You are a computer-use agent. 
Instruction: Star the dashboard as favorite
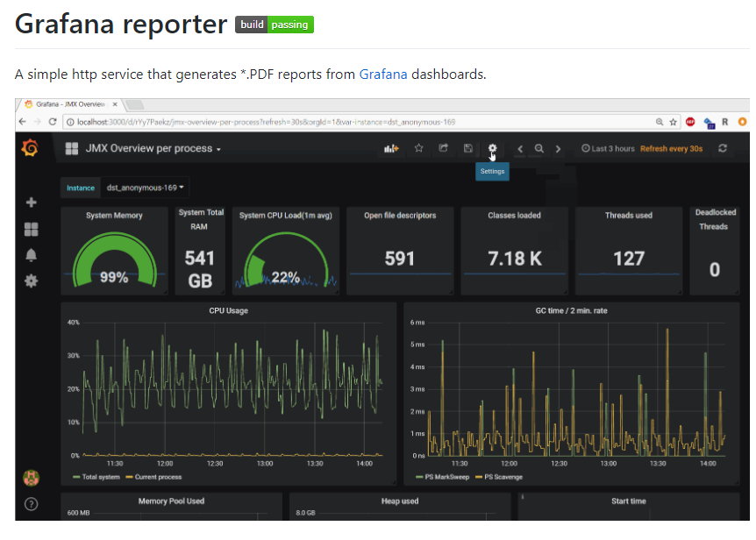[418, 148]
